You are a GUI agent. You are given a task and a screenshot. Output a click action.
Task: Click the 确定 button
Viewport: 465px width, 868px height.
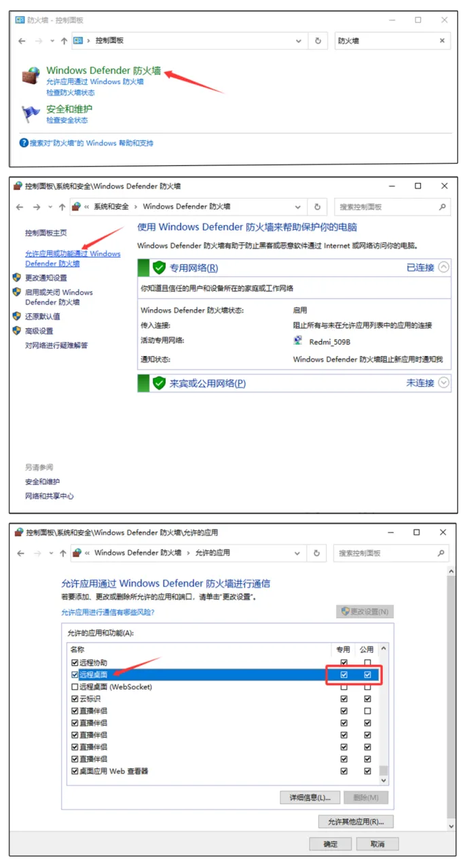tap(331, 844)
